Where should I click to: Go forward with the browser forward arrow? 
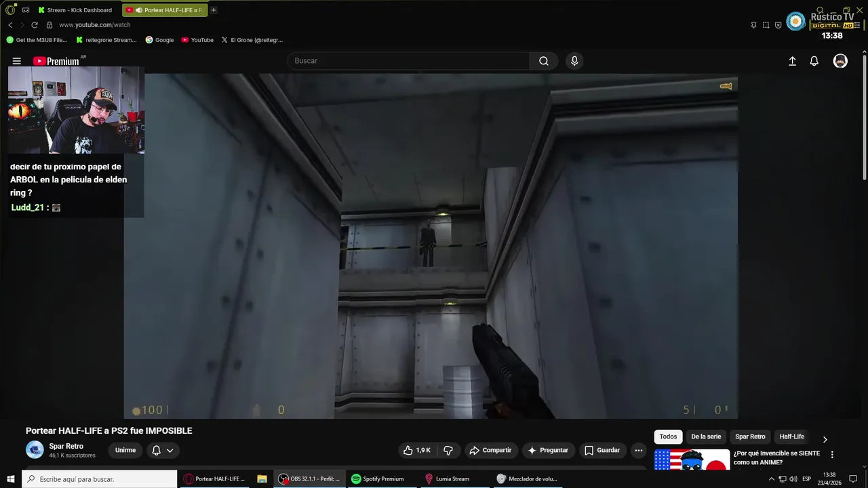pyautogui.click(x=22, y=25)
